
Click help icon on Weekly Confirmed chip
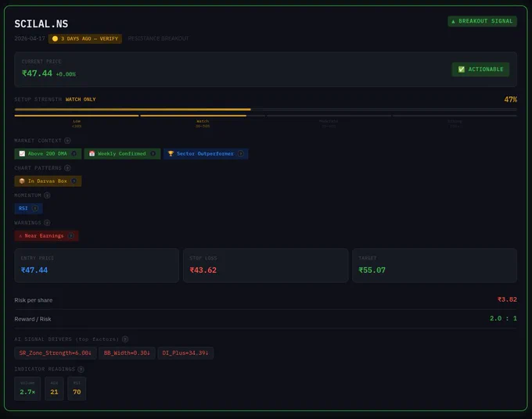point(153,153)
